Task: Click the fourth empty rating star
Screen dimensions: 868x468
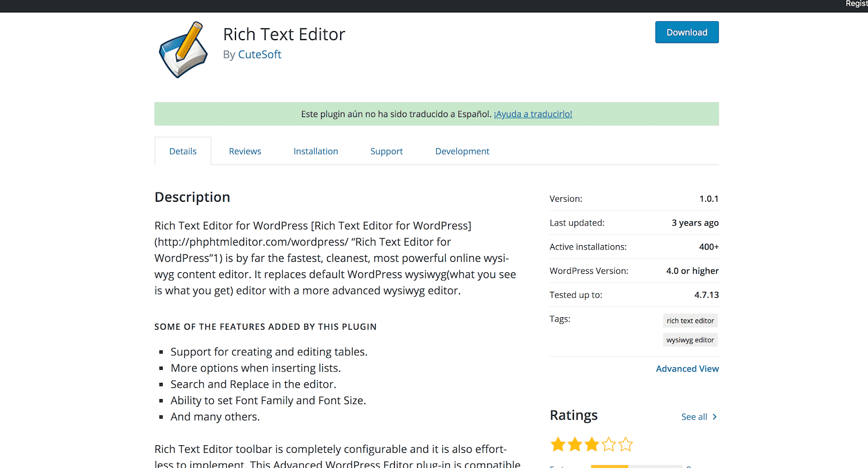Action: [609, 445]
